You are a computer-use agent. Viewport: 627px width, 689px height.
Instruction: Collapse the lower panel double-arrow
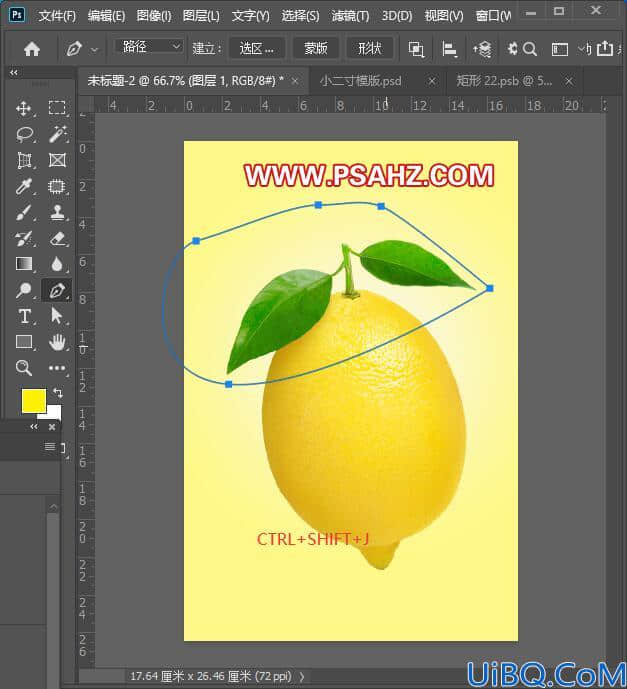[34, 427]
